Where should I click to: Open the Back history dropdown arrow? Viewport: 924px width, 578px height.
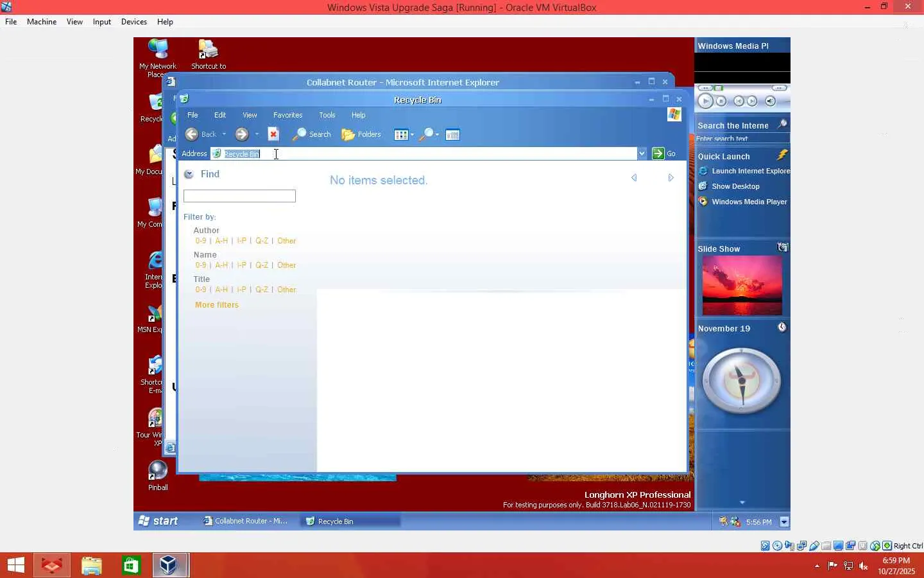224,134
